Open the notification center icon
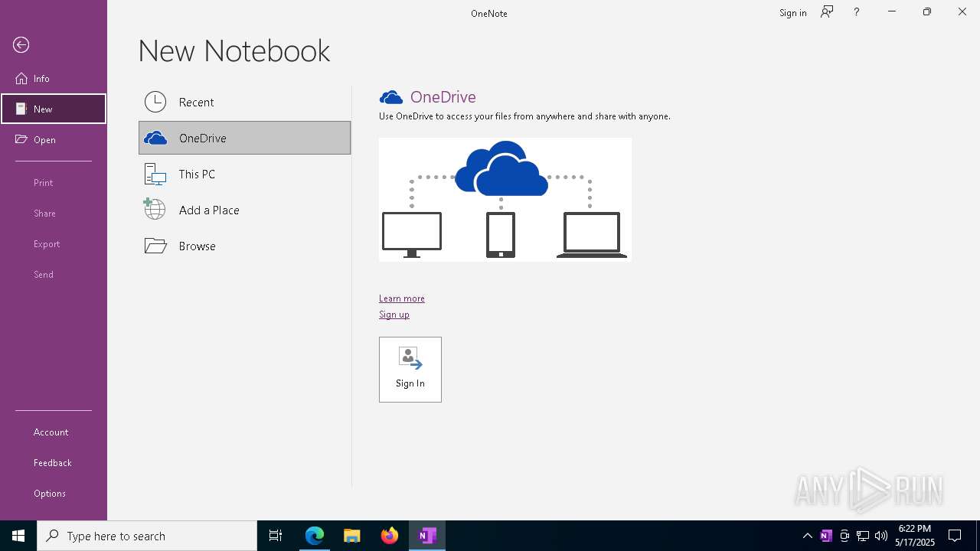The image size is (980, 551). (x=955, y=536)
